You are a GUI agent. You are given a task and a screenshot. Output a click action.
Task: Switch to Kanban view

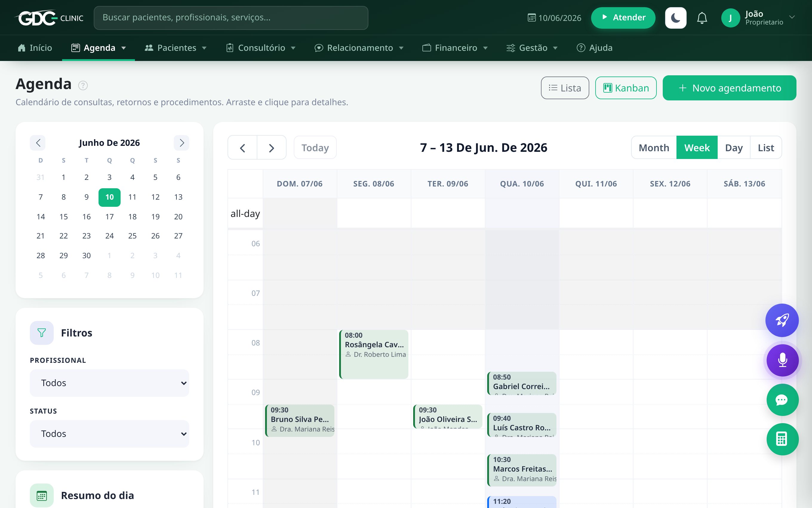(626, 88)
